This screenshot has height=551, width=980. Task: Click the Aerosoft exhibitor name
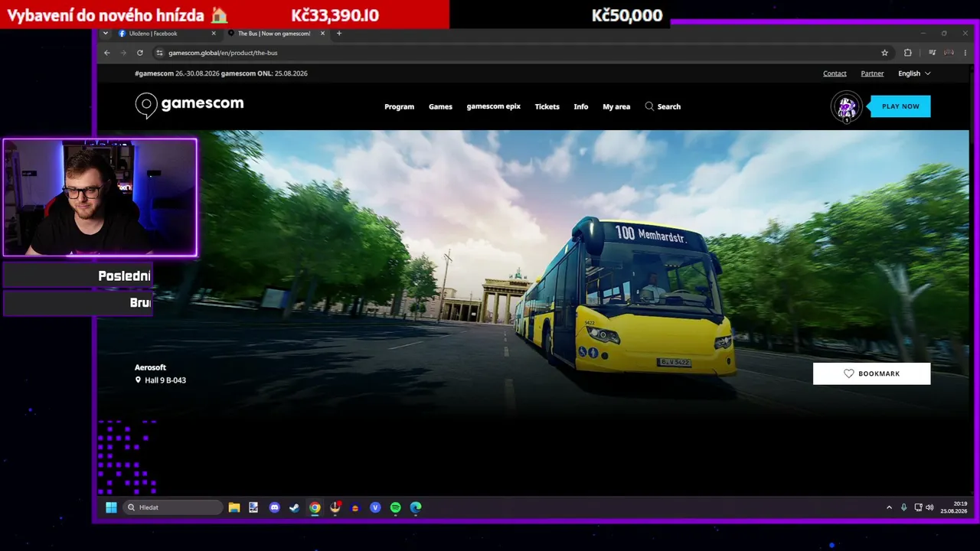[x=150, y=367]
